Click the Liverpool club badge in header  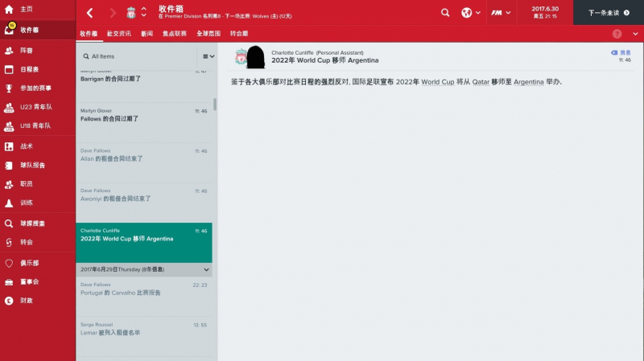(131, 13)
